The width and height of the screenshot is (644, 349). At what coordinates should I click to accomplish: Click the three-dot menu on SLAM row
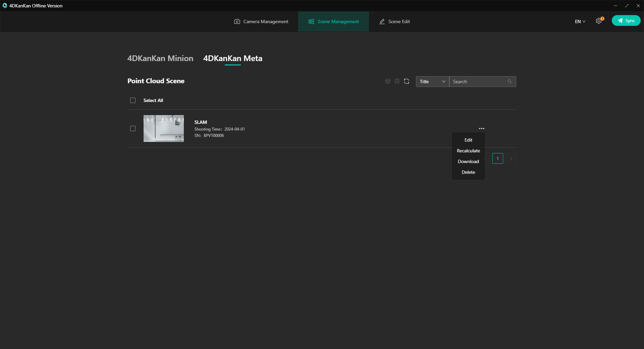pyautogui.click(x=482, y=129)
